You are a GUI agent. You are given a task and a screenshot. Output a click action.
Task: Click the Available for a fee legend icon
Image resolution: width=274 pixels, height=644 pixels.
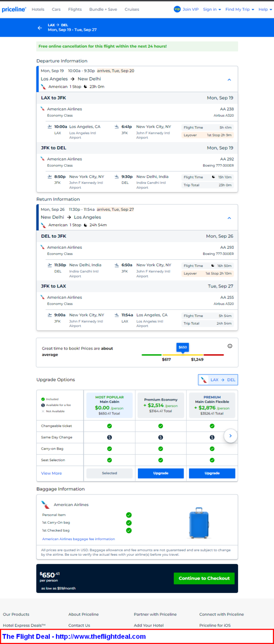point(43,405)
